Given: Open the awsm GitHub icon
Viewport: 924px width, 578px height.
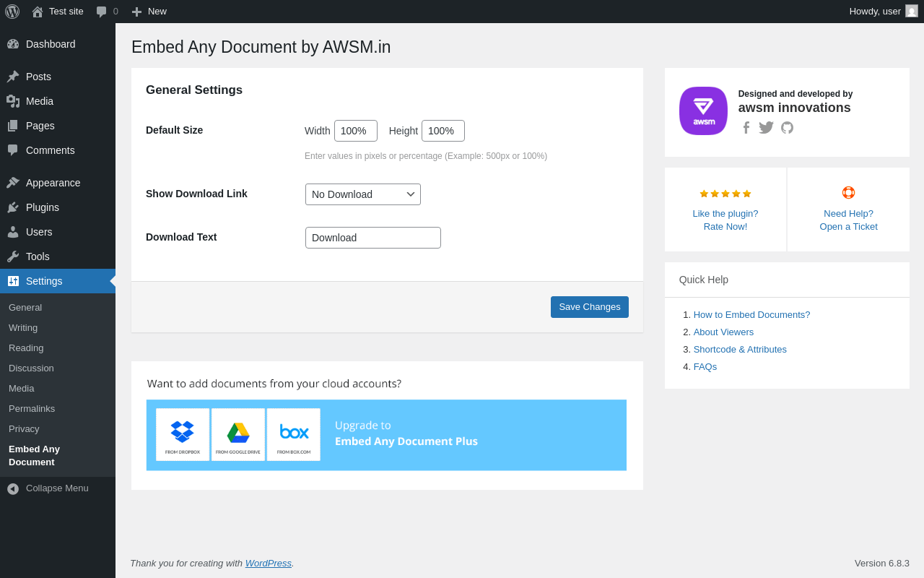Looking at the screenshot, I should pyautogui.click(x=787, y=128).
